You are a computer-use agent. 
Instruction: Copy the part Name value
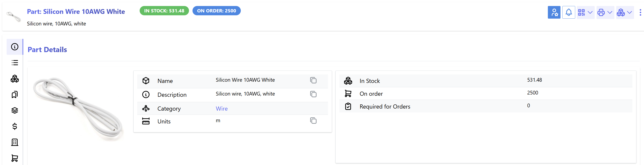313,80
